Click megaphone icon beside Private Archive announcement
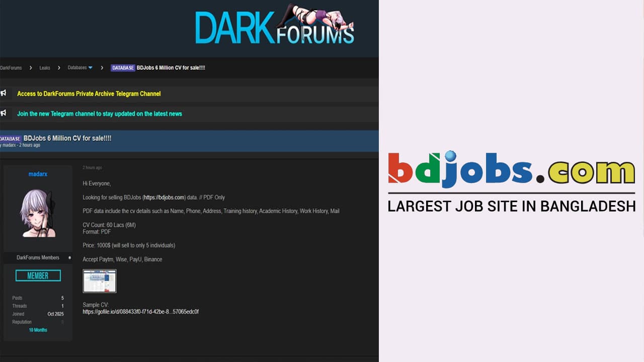644x362 pixels. click(3, 93)
